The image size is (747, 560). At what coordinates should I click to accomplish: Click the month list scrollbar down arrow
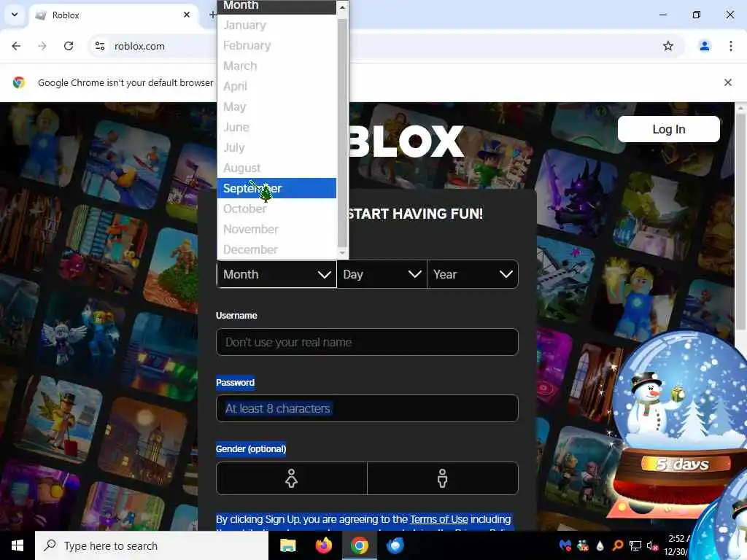pos(342,253)
